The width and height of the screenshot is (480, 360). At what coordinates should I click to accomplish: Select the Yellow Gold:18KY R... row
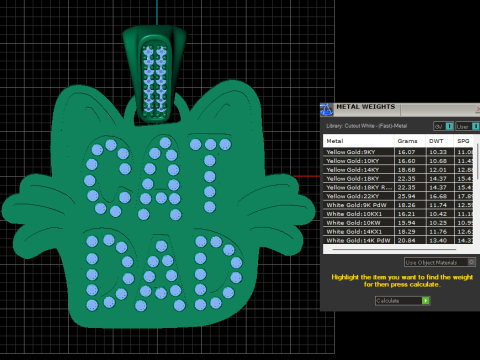point(398,187)
